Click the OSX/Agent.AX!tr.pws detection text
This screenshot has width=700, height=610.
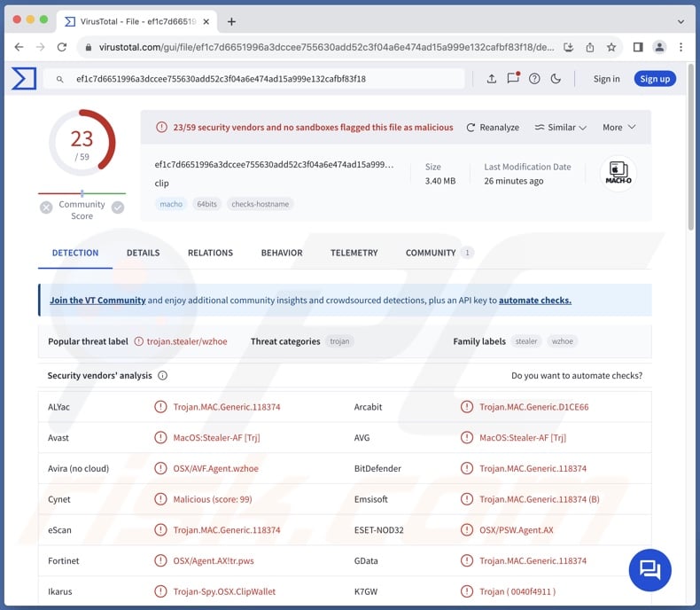tap(214, 561)
